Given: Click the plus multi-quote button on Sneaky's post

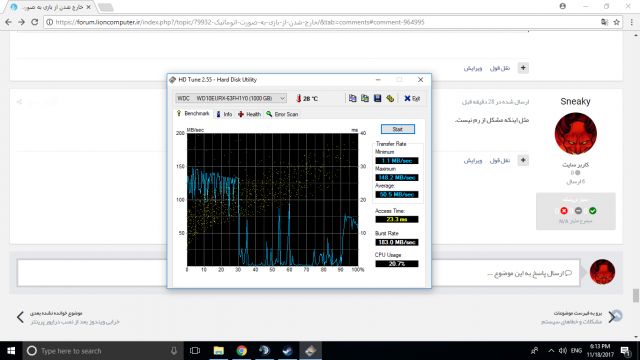Looking at the screenshot, I should coord(523,160).
